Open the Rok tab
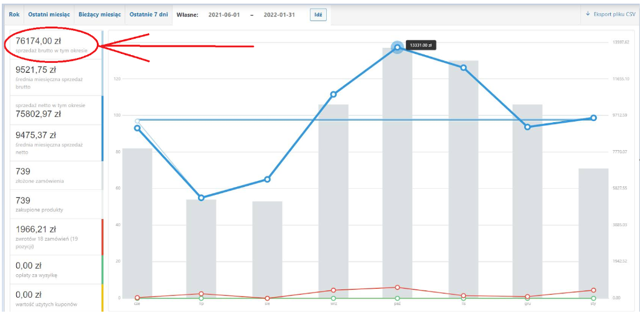Screen dimensions: 644x328 (15, 15)
